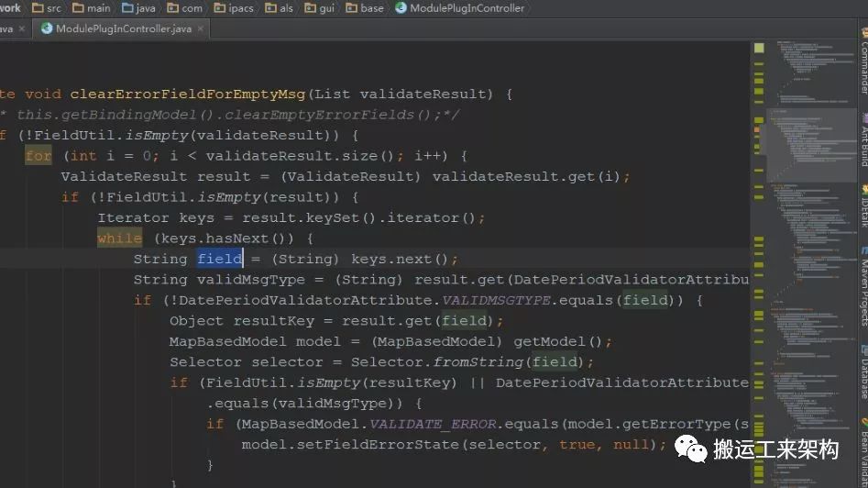Click 'validateResult.size()' in the for loop
868x488 pixels.
[300, 156]
